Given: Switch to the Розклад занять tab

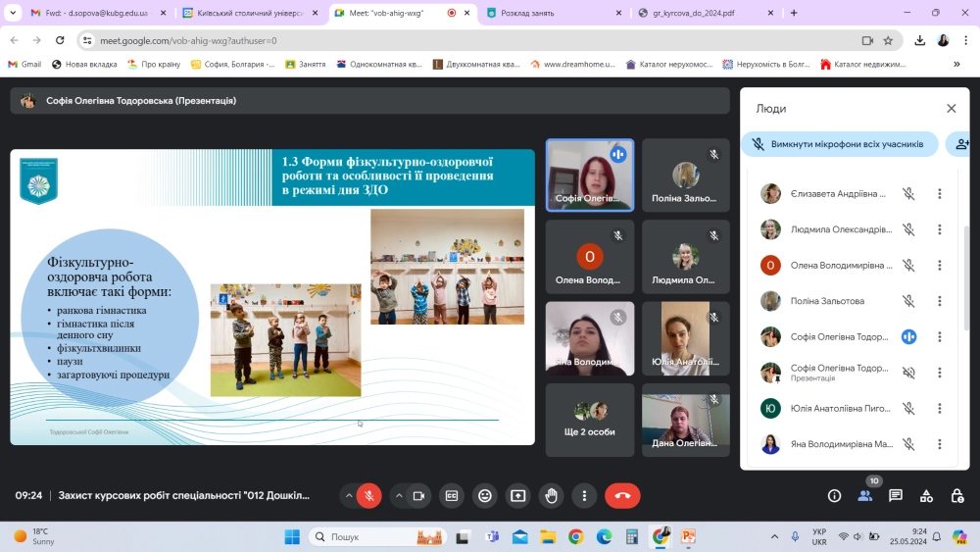Looking at the screenshot, I should pos(549,13).
